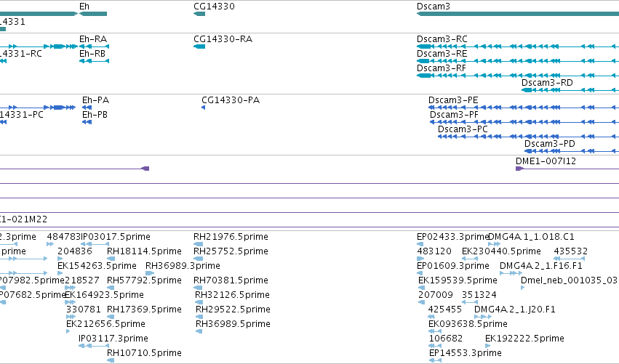Image resolution: width=619 pixels, height=364 pixels.
Task: Click the RH36989.5prime arrow glyph
Action: tap(199, 331)
